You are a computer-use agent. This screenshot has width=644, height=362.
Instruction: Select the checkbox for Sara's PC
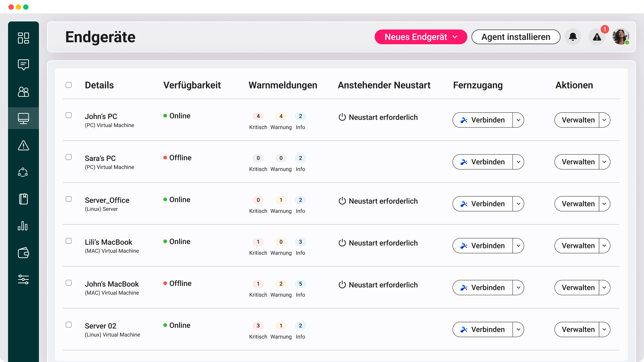tap(69, 157)
